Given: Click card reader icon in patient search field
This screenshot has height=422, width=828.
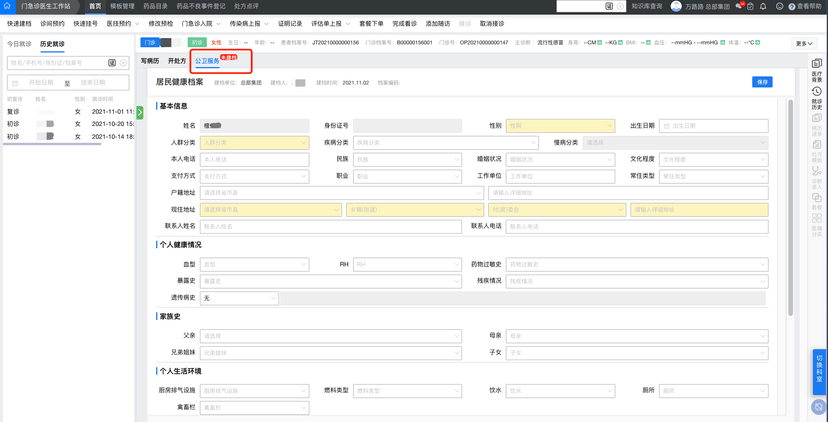Looking at the screenshot, I should click(112, 63).
